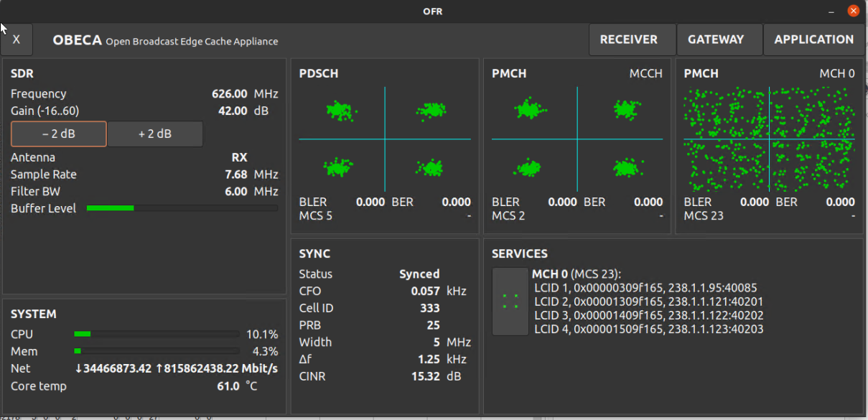Click the downlink arrow next to Net throughput
Image resolution: width=868 pixels, height=420 pixels.
click(x=78, y=368)
